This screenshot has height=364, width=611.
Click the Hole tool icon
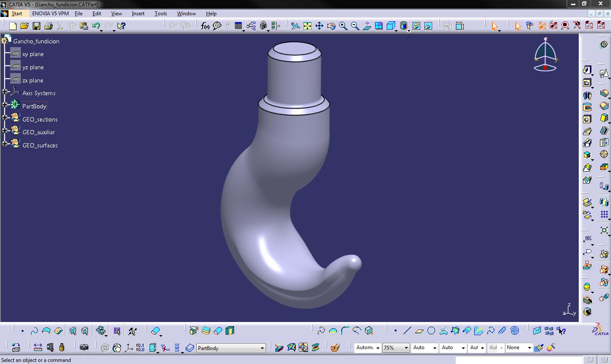587,119
